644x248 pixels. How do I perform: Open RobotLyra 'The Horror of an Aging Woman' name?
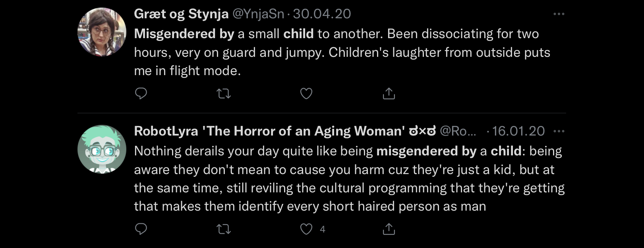pyautogui.click(x=285, y=131)
